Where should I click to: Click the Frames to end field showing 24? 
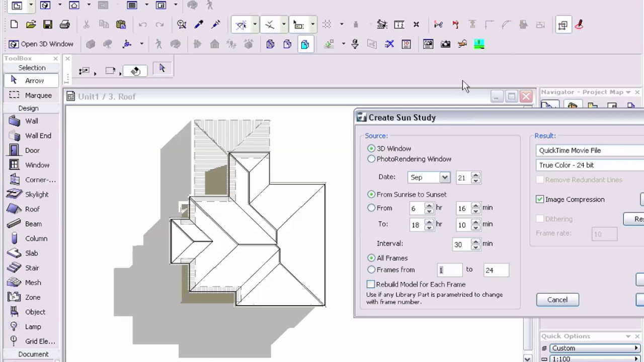tap(496, 270)
